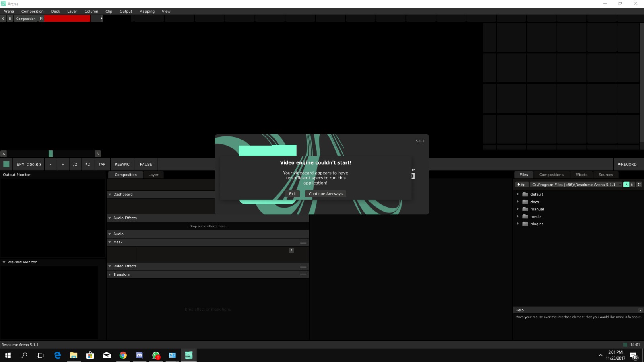Toggle the composition B bypass button
This screenshot has width=644, height=362.
(10, 19)
